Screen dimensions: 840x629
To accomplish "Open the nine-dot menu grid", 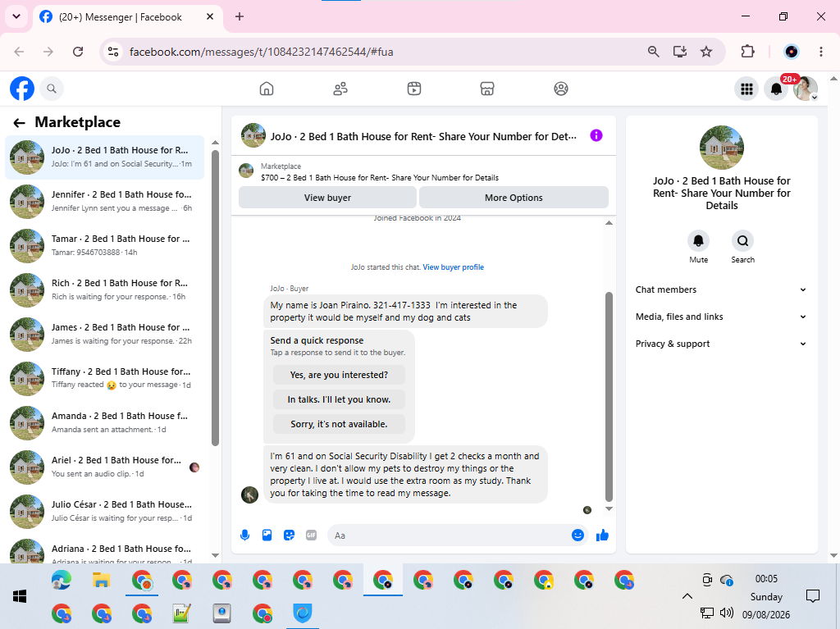I will (x=746, y=89).
